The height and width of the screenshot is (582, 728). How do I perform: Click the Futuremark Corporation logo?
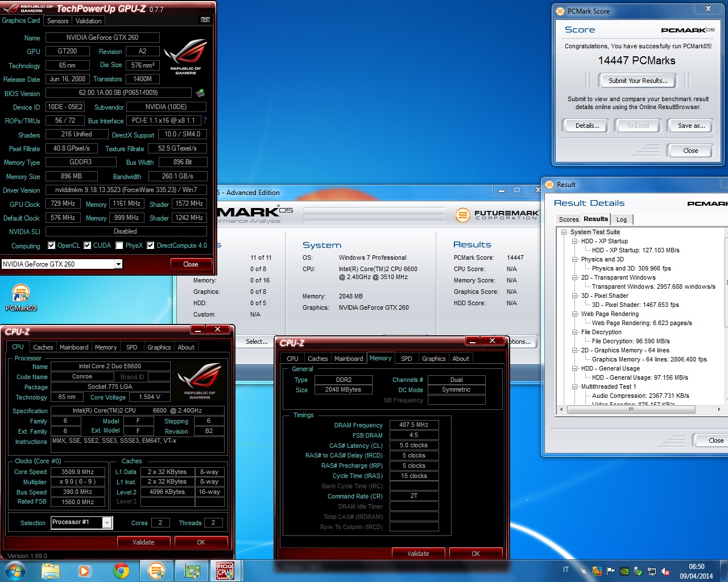tap(497, 215)
